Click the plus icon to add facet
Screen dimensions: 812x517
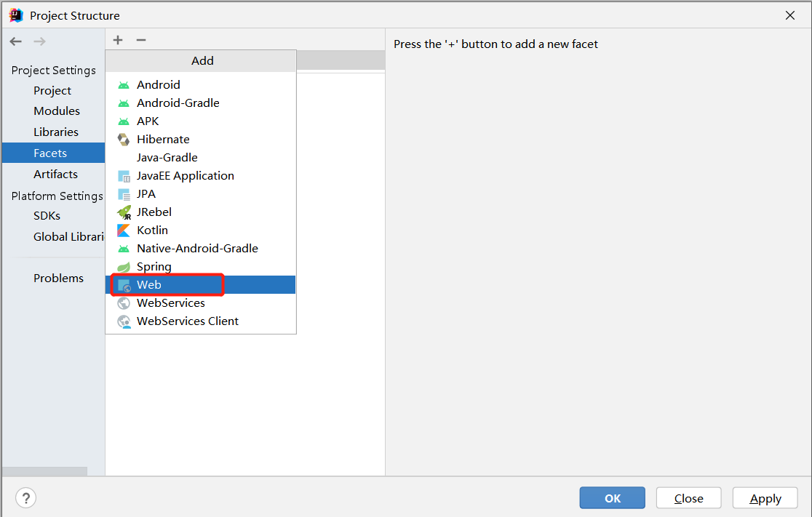pyautogui.click(x=118, y=40)
